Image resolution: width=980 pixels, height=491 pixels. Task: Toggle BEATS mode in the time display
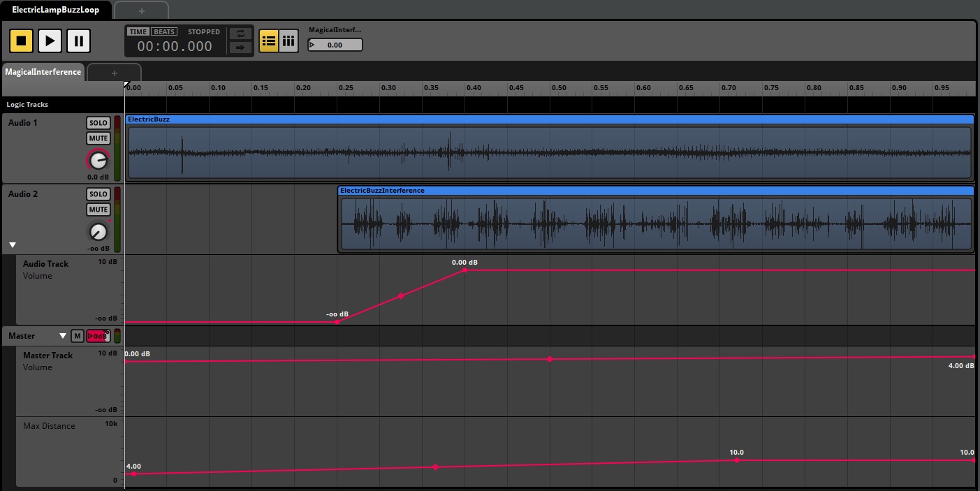[163, 31]
